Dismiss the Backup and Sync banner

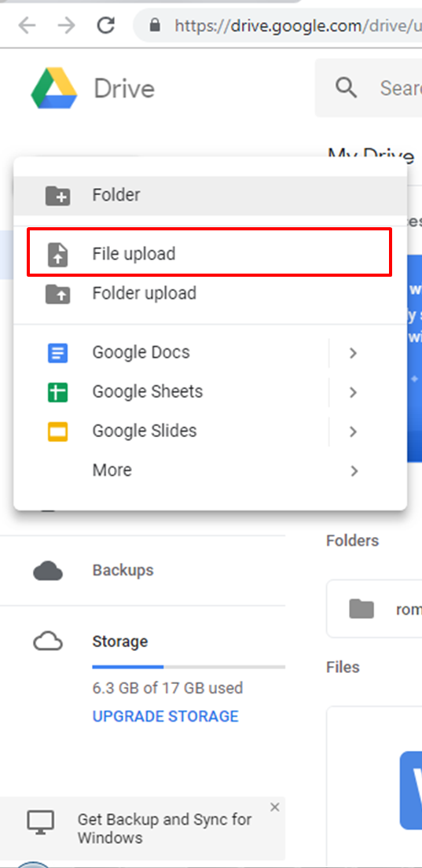point(274,807)
